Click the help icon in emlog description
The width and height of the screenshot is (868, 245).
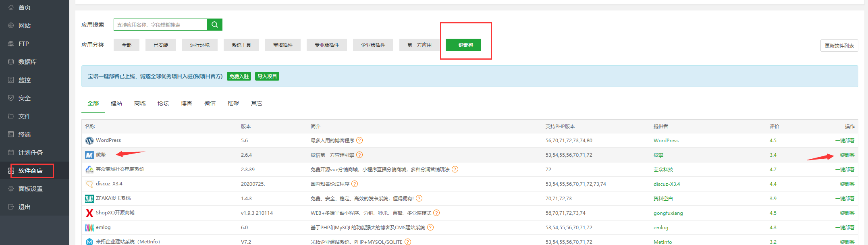tap(430, 227)
